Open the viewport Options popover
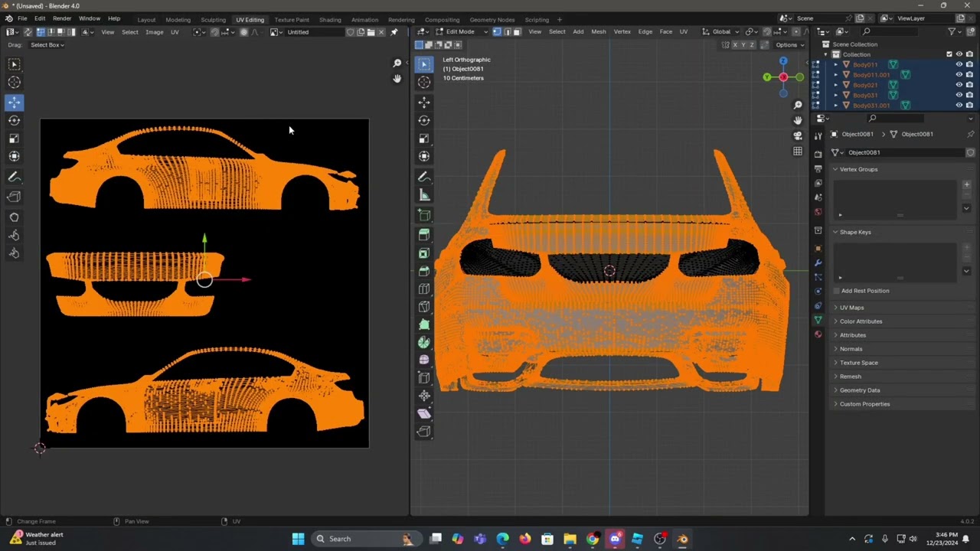The width and height of the screenshot is (980, 551). [789, 45]
